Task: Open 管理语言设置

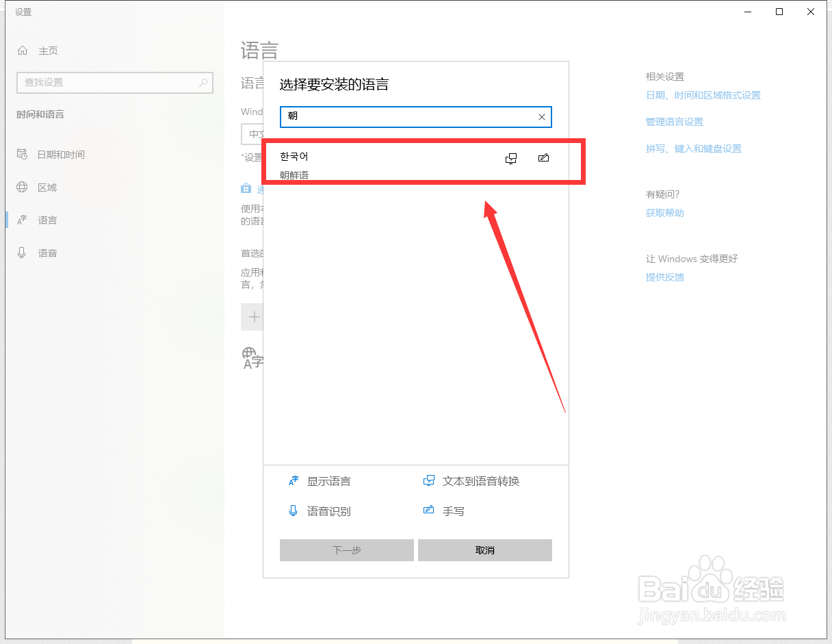Action: [x=674, y=121]
